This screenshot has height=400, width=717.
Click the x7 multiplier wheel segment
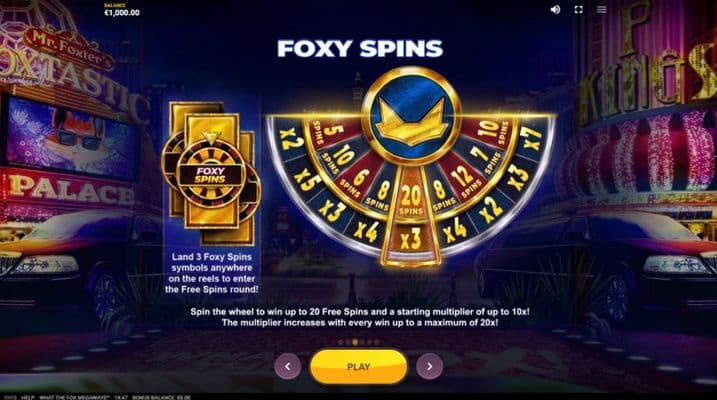[x=533, y=137]
